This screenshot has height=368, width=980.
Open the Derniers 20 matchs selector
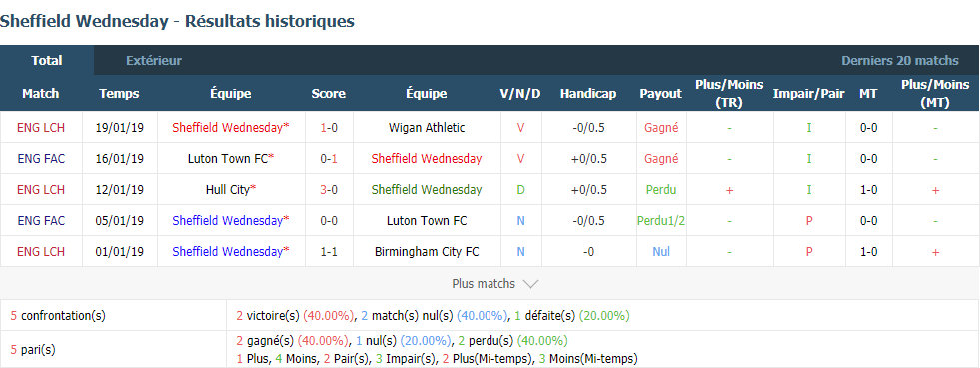coord(899,61)
